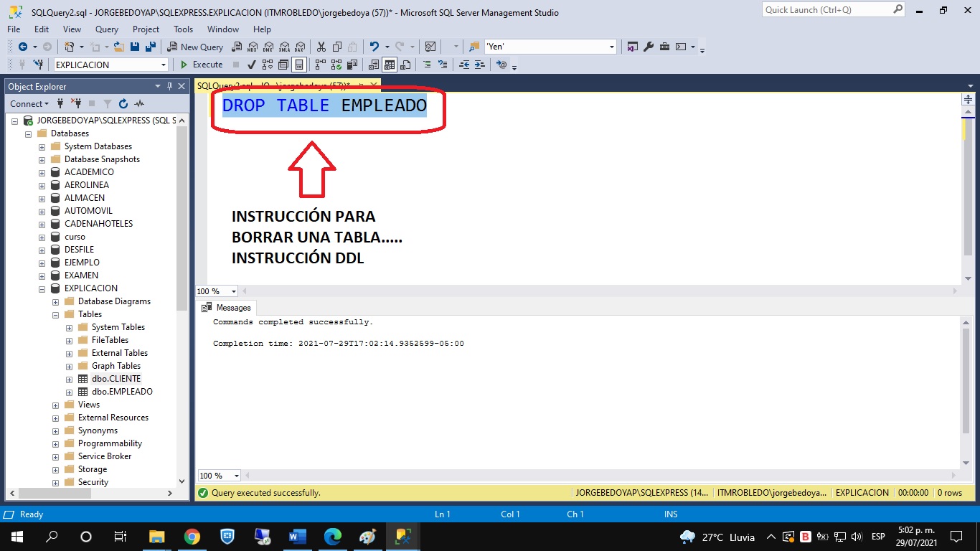Viewport: 980px width, 551px height.
Task: Open the Query menu
Action: 107,29
